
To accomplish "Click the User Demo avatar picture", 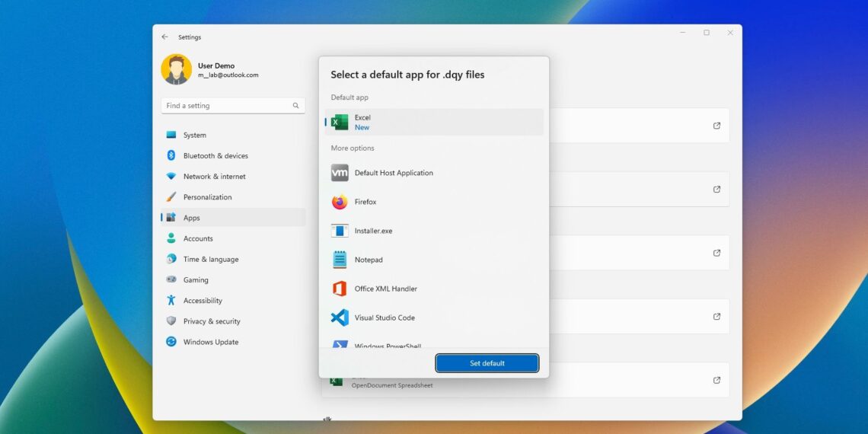I will click(x=177, y=69).
